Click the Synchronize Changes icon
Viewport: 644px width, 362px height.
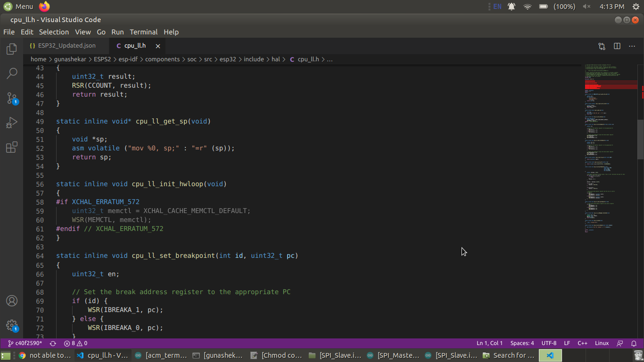point(53,344)
